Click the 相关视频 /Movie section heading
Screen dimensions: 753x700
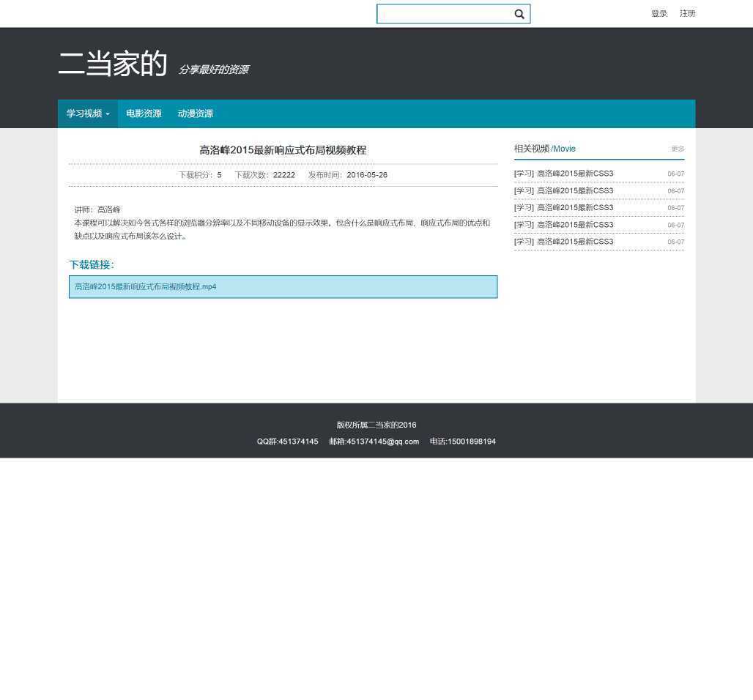(x=544, y=149)
